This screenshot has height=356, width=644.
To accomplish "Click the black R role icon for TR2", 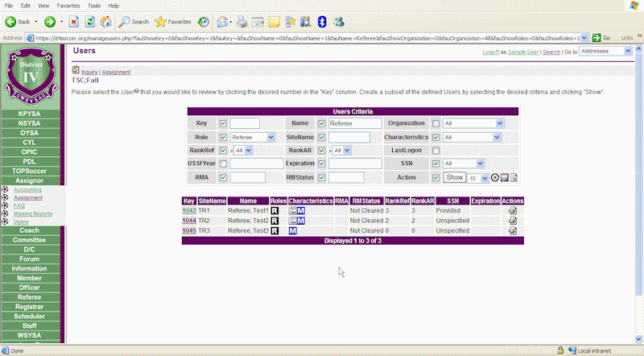I will click(275, 221).
